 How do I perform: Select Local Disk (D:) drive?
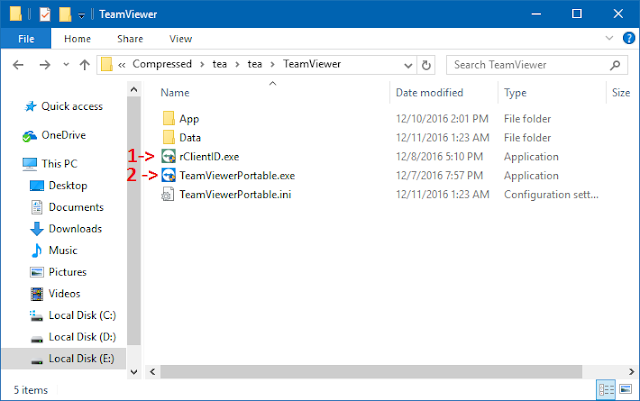(x=82, y=337)
